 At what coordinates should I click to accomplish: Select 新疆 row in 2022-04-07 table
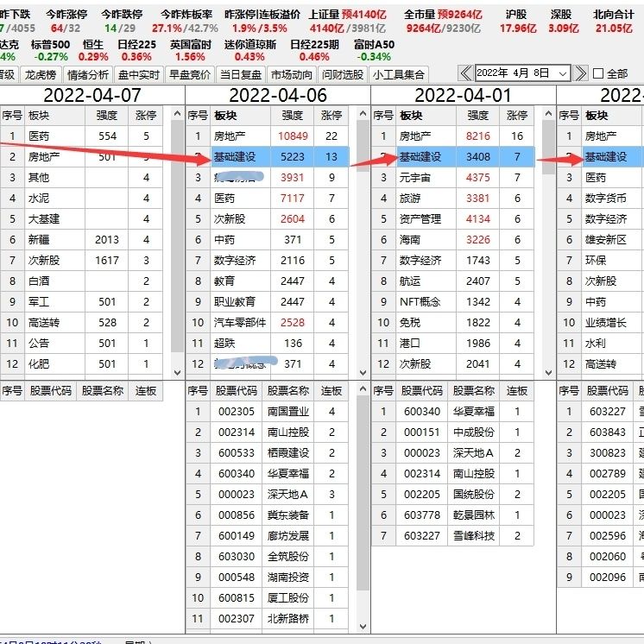pyautogui.click(x=81, y=239)
